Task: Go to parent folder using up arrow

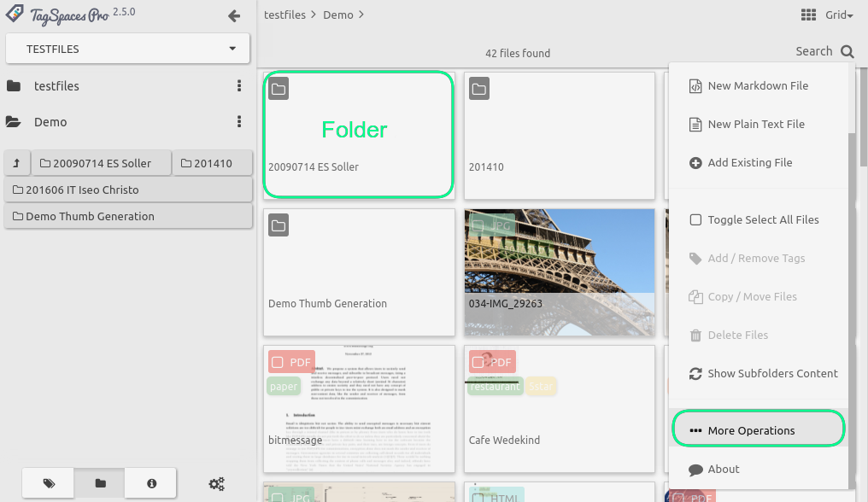Action: tap(16, 163)
